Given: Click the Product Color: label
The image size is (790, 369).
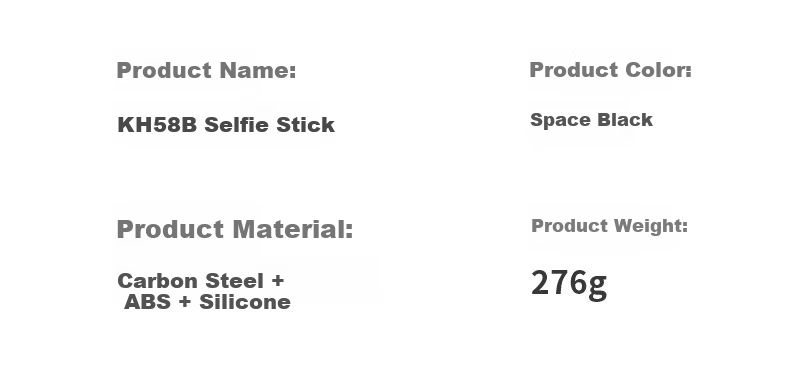Looking at the screenshot, I should pos(611,70).
